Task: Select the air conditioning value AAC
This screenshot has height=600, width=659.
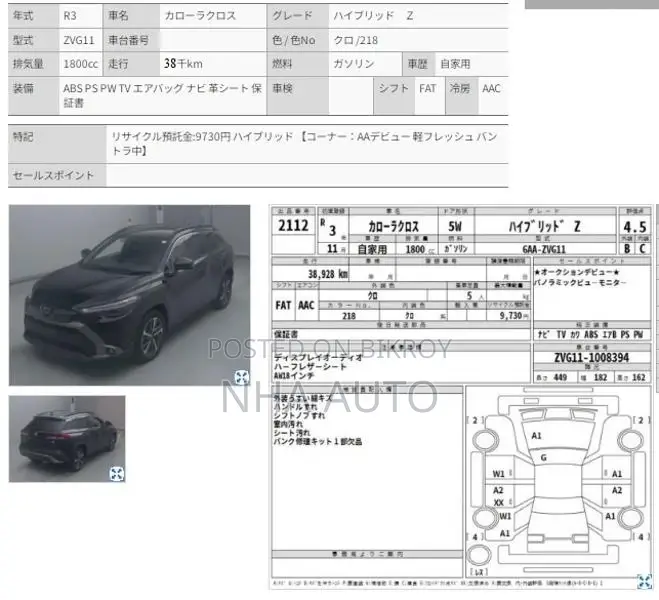Action: point(491,89)
